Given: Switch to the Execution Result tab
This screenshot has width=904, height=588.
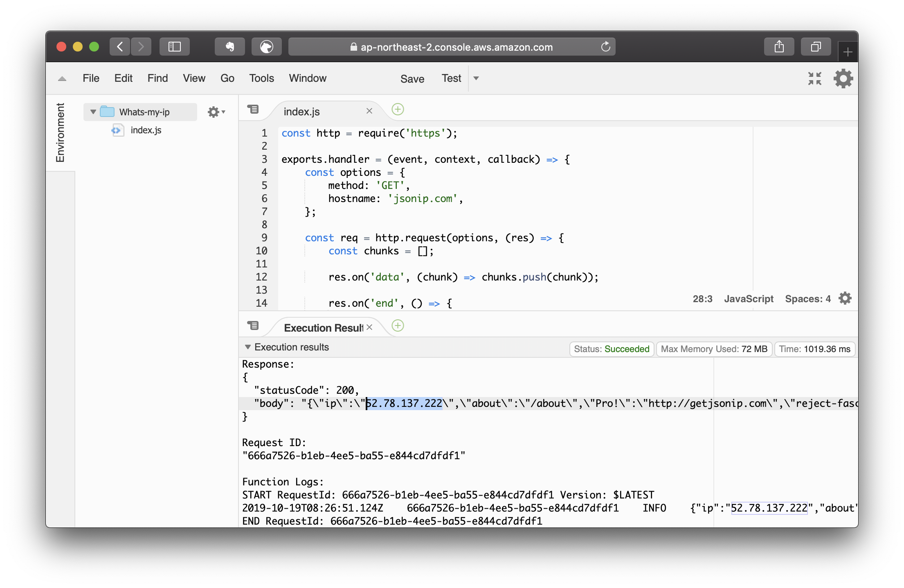Looking at the screenshot, I should point(323,328).
